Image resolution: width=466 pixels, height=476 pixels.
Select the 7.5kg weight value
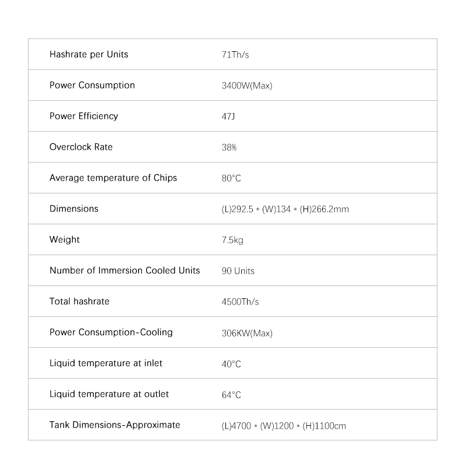pos(232,240)
